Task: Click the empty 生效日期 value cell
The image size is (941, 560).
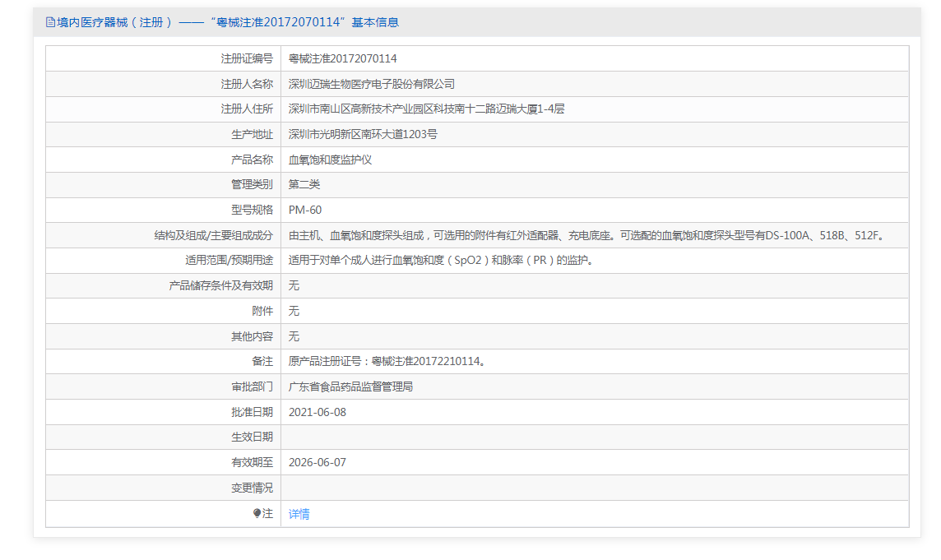Action: [x=594, y=437]
